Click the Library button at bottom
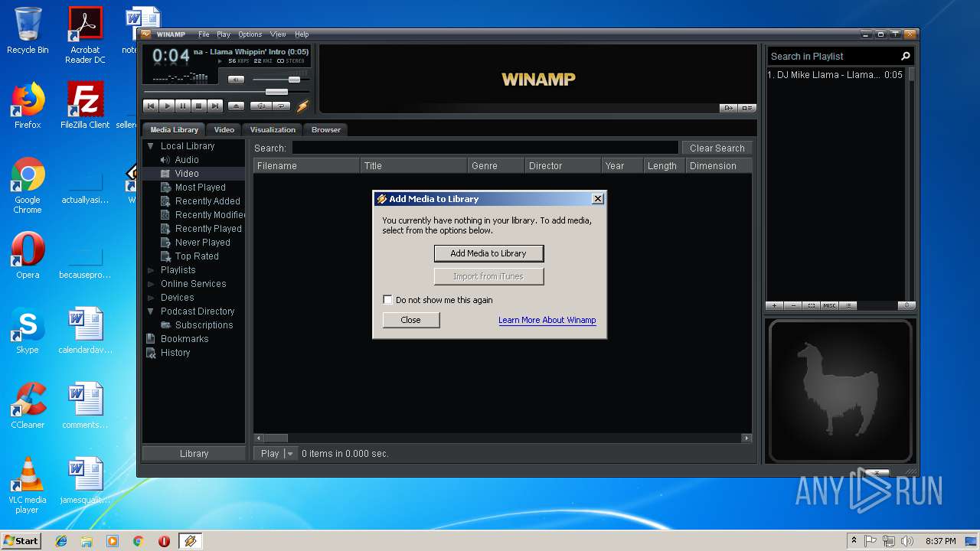The height and width of the screenshot is (551, 980). pyautogui.click(x=194, y=454)
